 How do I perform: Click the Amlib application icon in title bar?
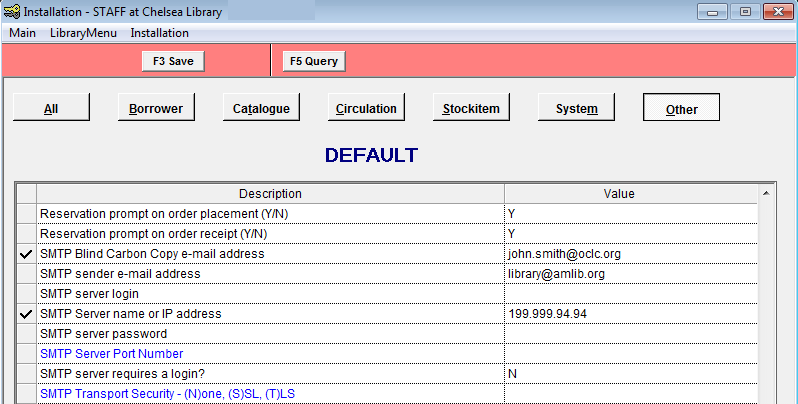tap(12, 11)
